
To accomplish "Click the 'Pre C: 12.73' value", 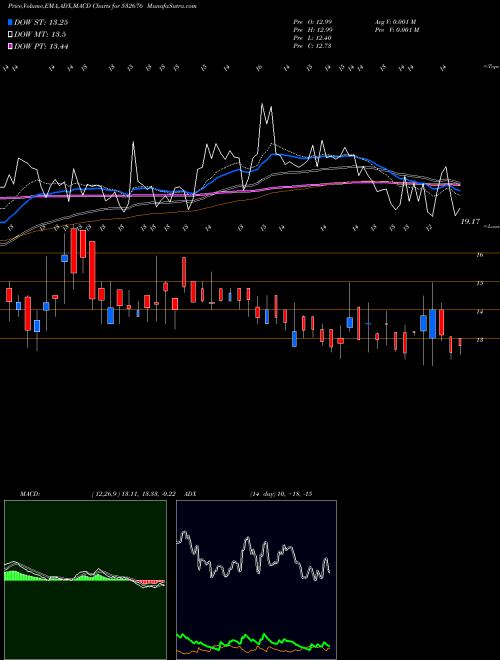I will [x=312, y=46].
